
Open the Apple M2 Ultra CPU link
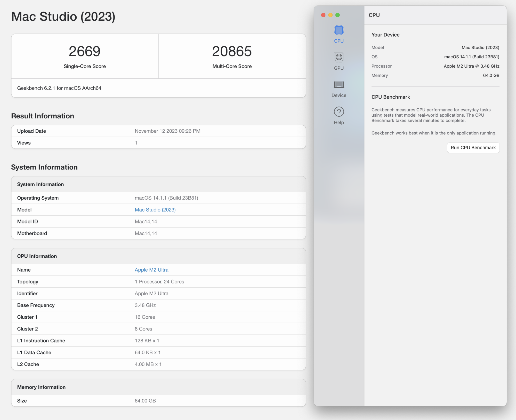[151, 270]
